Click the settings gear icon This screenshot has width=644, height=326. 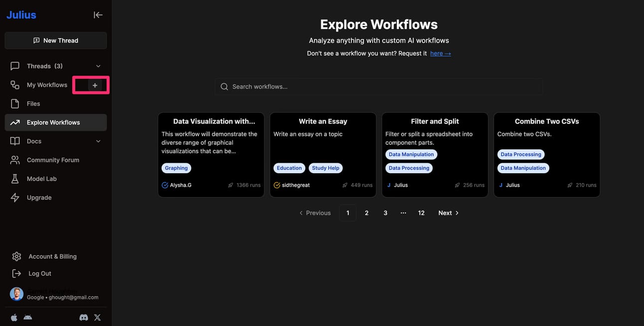16,256
